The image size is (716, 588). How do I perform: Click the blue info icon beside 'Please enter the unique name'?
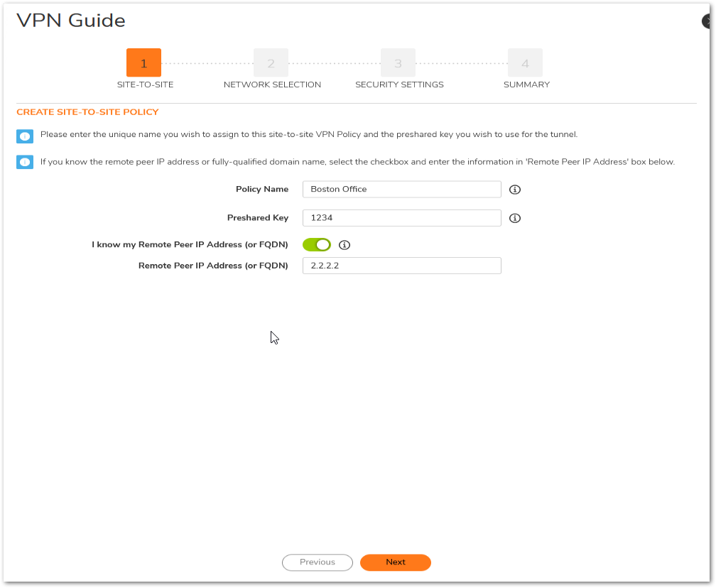(x=25, y=136)
